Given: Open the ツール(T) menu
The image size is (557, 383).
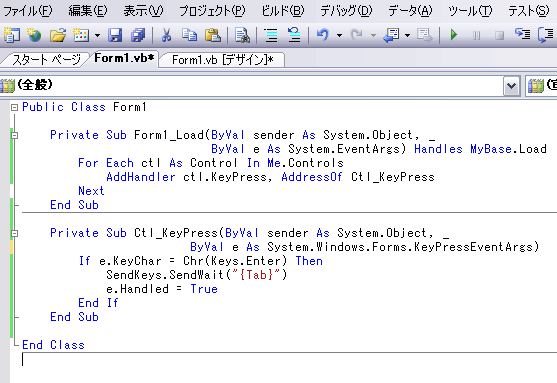Looking at the screenshot, I should pyautogui.click(x=470, y=11).
